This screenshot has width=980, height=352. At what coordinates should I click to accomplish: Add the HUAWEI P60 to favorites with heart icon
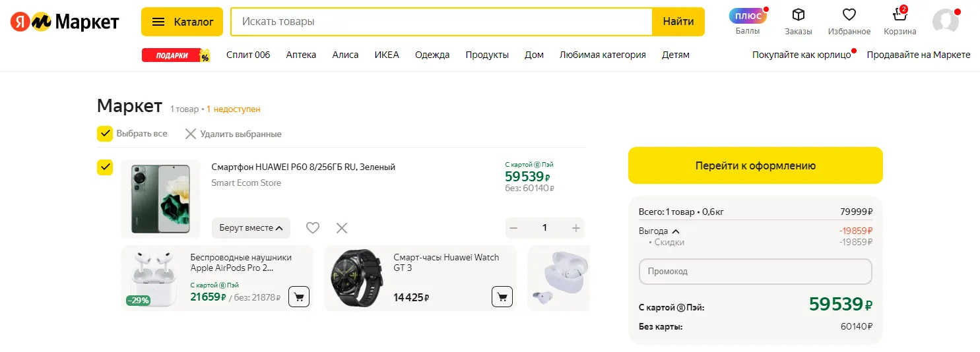click(x=313, y=228)
